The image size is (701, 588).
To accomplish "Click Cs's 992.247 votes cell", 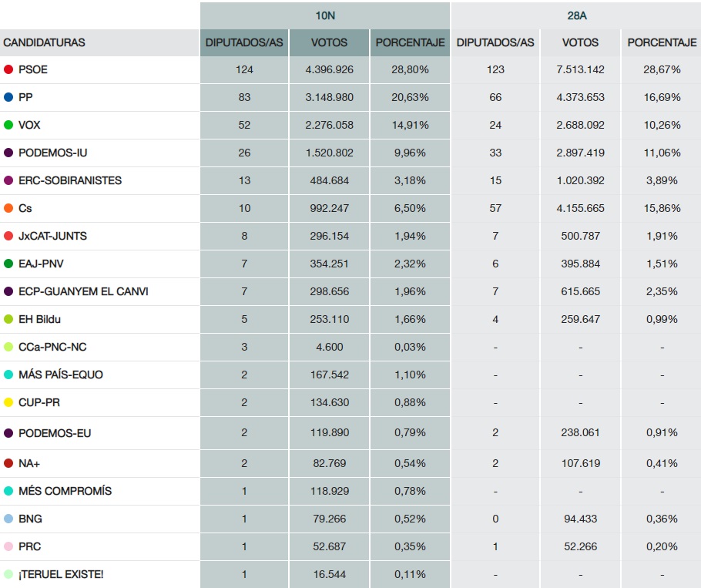I will click(329, 208).
